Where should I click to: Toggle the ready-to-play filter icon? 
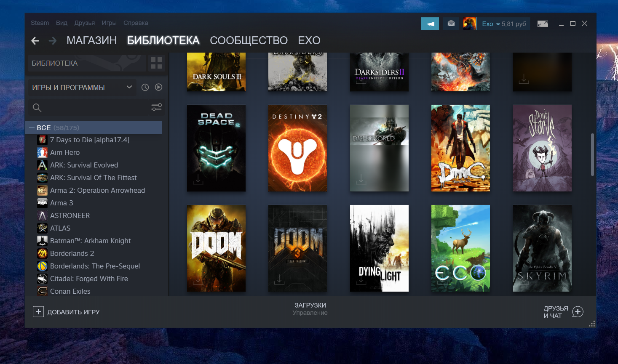[158, 87]
